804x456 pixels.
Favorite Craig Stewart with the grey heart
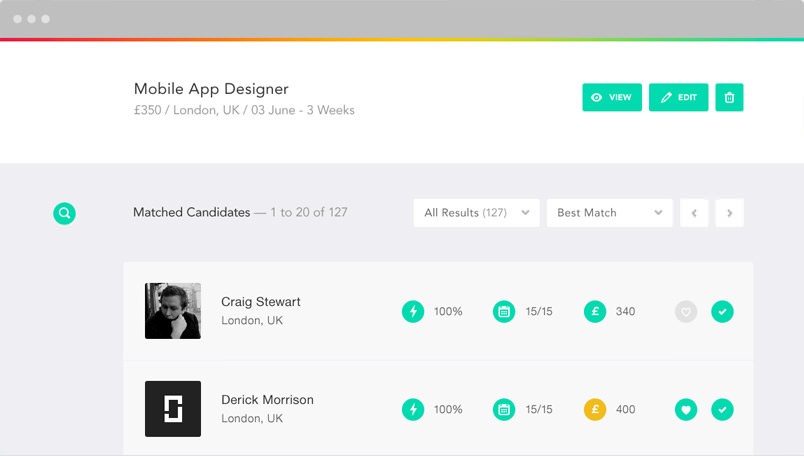pyautogui.click(x=685, y=311)
